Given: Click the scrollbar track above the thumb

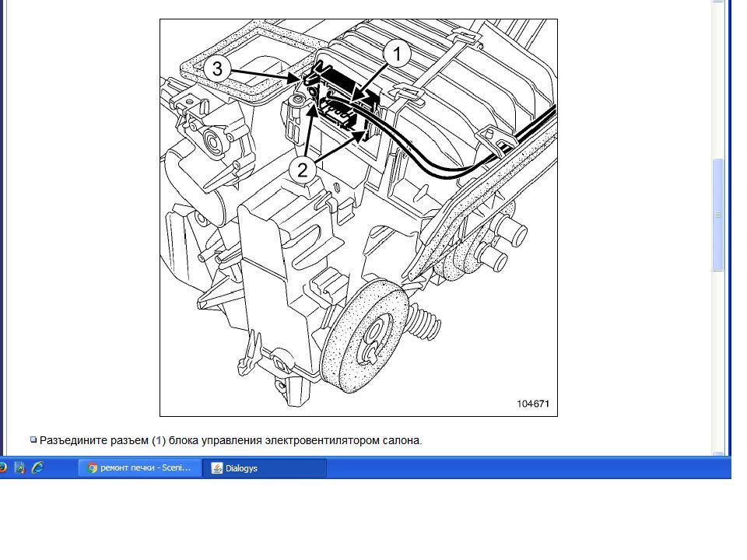Looking at the screenshot, I should (717, 81).
